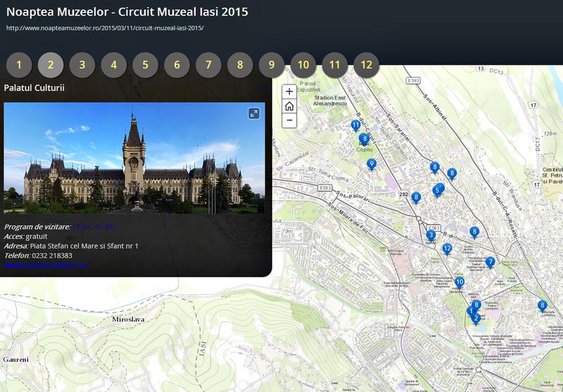Open the noapteamuzeelor.ro URL in header

point(105,28)
